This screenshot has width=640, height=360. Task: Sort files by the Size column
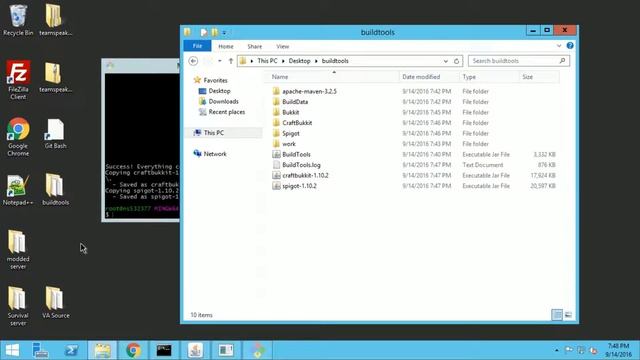[x=539, y=77]
